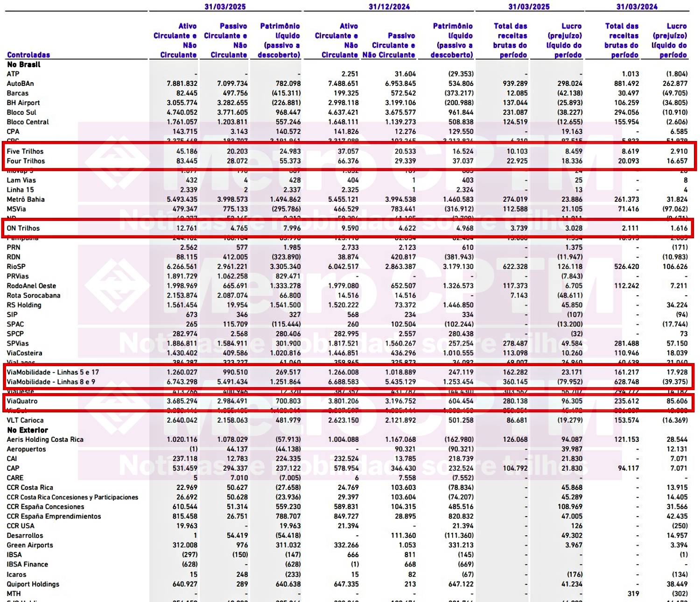Click 'CCR España Emprendimientos' row label
This screenshot has height=602, width=700.
pos(54,516)
